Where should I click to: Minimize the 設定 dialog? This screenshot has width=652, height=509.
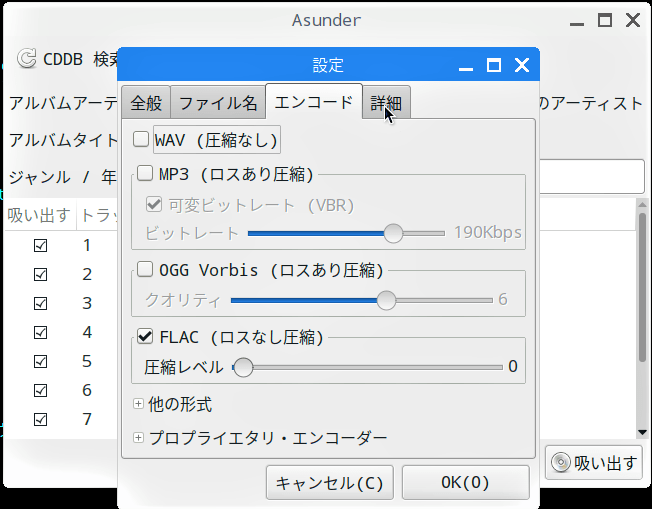[466, 69]
